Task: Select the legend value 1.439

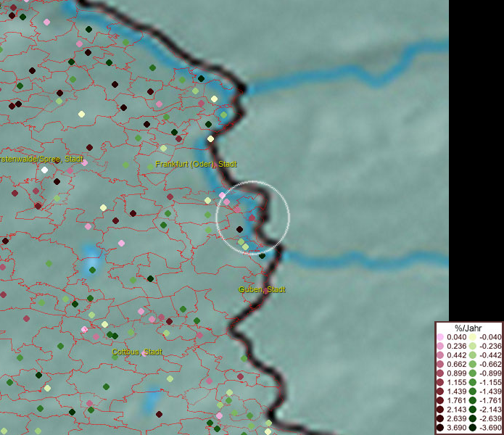Action: click(x=456, y=391)
